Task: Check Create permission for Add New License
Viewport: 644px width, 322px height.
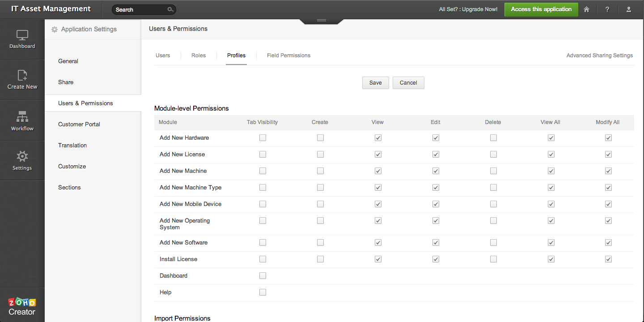Action: point(320,155)
